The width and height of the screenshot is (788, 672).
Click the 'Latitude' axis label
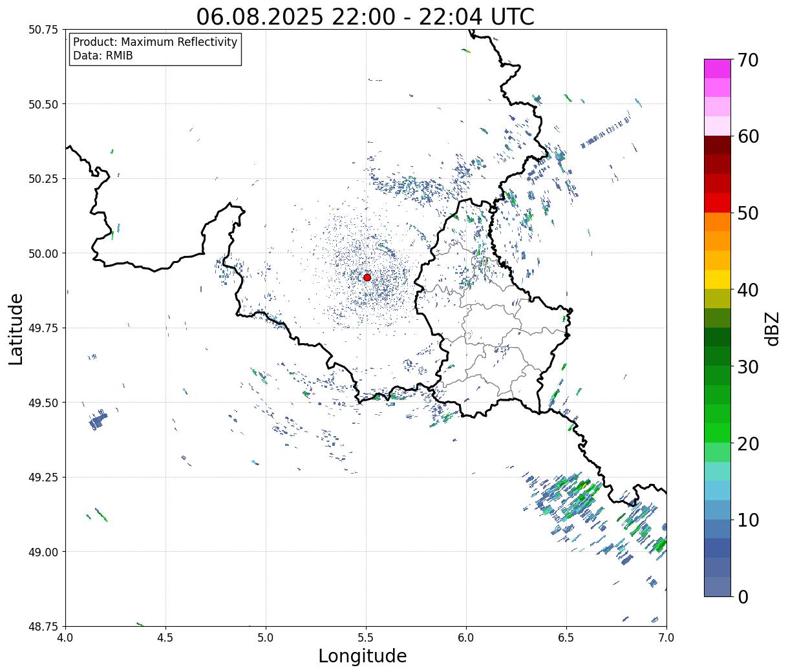point(16,328)
